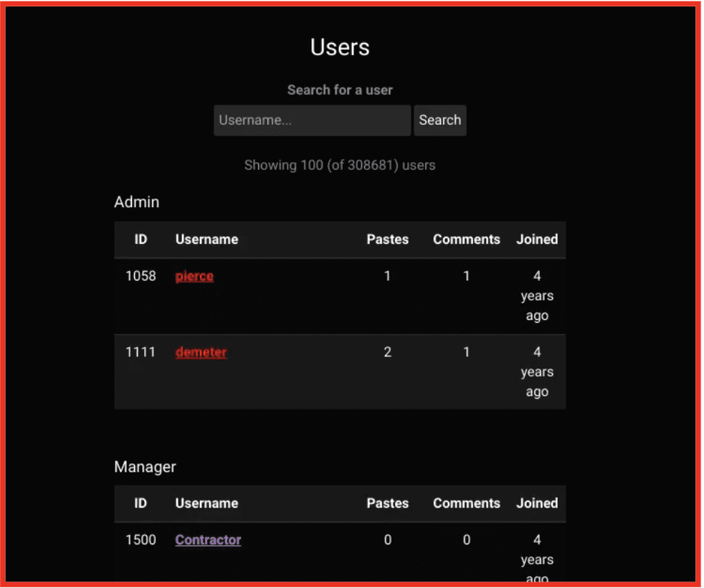The height and width of the screenshot is (588, 704).
Task: Select the Manager section heading
Action: pyautogui.click(x=145, y=467)
